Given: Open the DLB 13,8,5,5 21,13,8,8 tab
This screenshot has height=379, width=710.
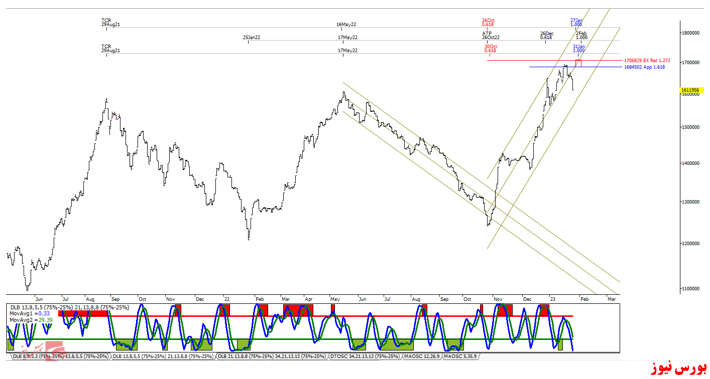Looking at the screenshot, I should (x=163, y=357).
